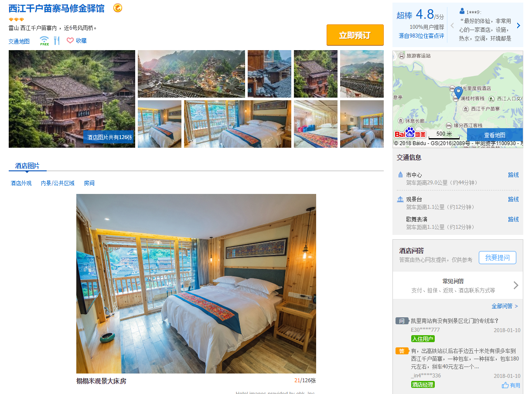Click the 我要提问 button
Viewport: 532px width, 394px height.
(498, 258)
